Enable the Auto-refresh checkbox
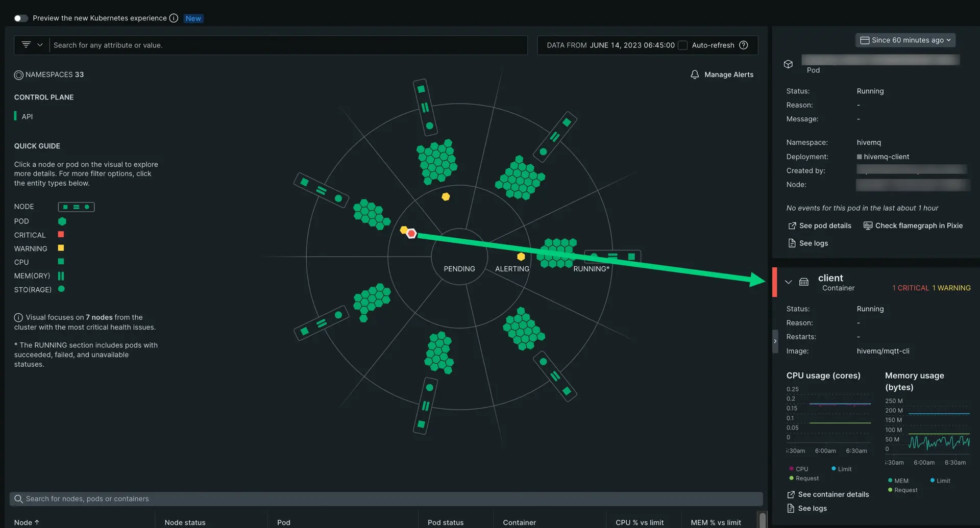This screenshot has width=980, height=528. click(x=683, y=45)
